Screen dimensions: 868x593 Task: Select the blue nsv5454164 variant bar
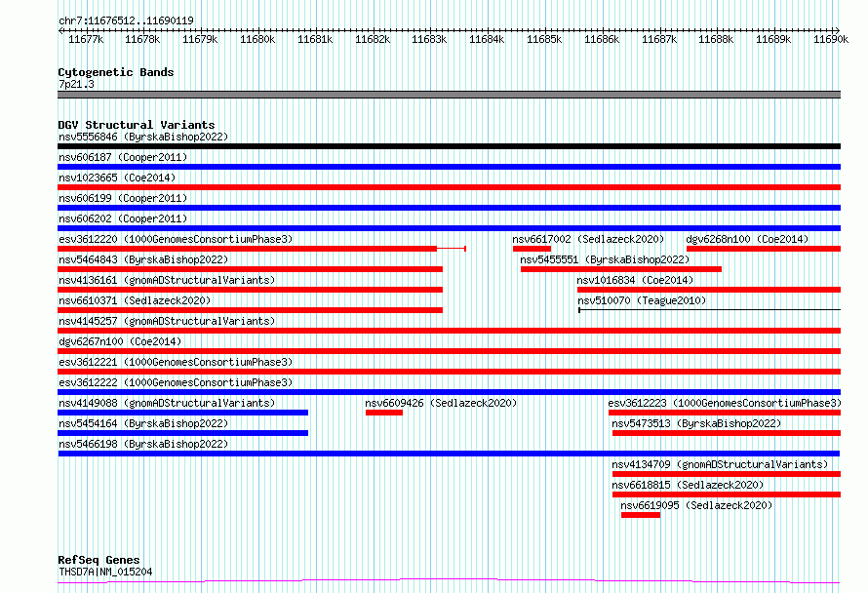click(x=182, y=433)
